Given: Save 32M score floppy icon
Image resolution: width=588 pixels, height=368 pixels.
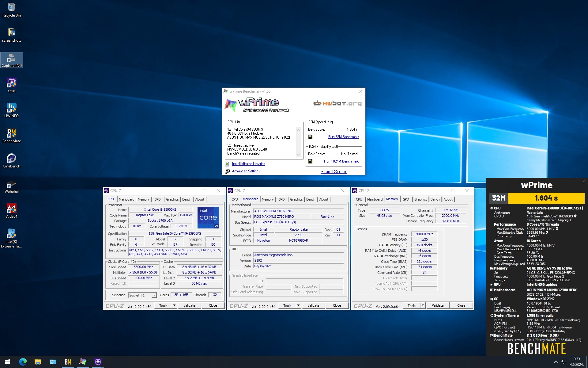Looking at the screenshot, I should click(310, 137).
